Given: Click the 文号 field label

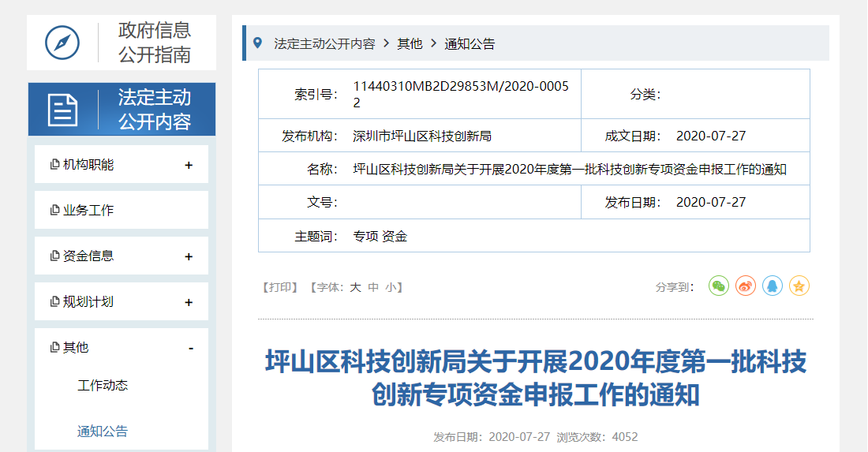Looking at the screenshot, I should coord(322,202).
